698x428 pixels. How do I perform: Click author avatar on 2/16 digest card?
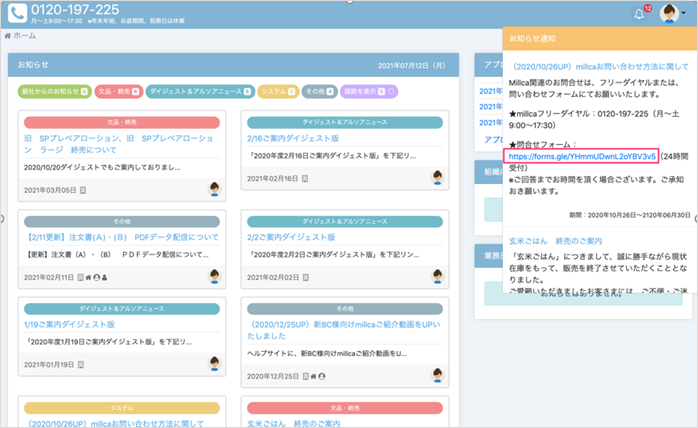point(437,176)
